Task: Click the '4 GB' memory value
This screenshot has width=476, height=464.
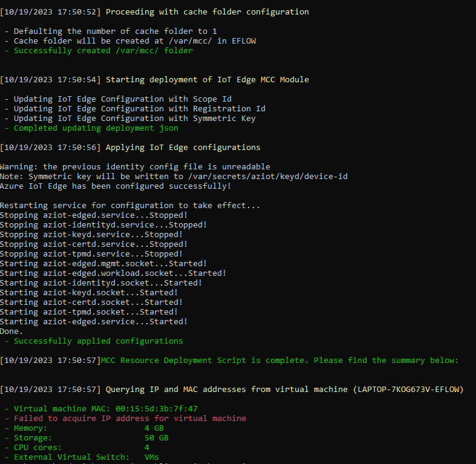Action: [x=154, y=428]
